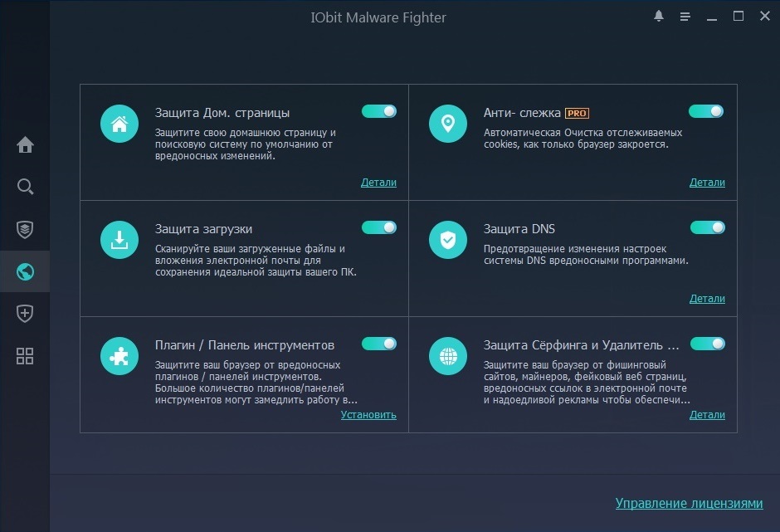The width and height of the screenshot is (780, 532).
Task: Click the Установить link
Action: click(x=368, y=415)
